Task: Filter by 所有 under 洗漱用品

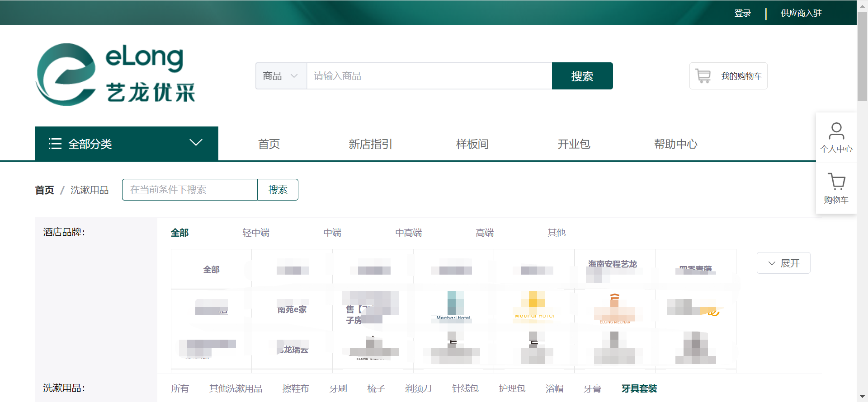Action: tap(180, 388)
